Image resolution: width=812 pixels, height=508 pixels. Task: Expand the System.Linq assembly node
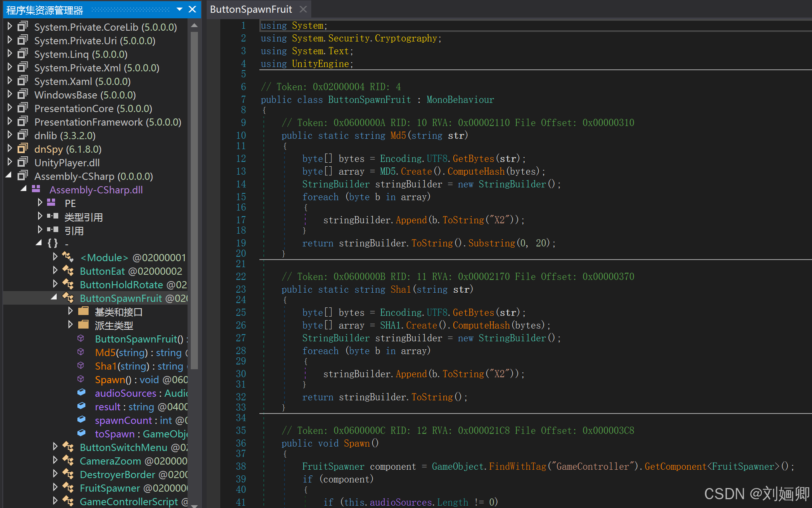tap(10, 54)
